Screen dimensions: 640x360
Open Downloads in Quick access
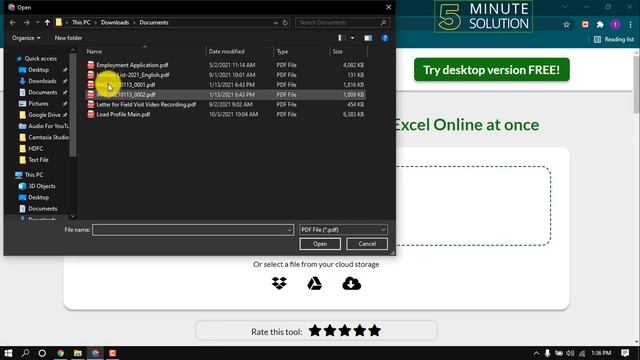tap(42, 81)
